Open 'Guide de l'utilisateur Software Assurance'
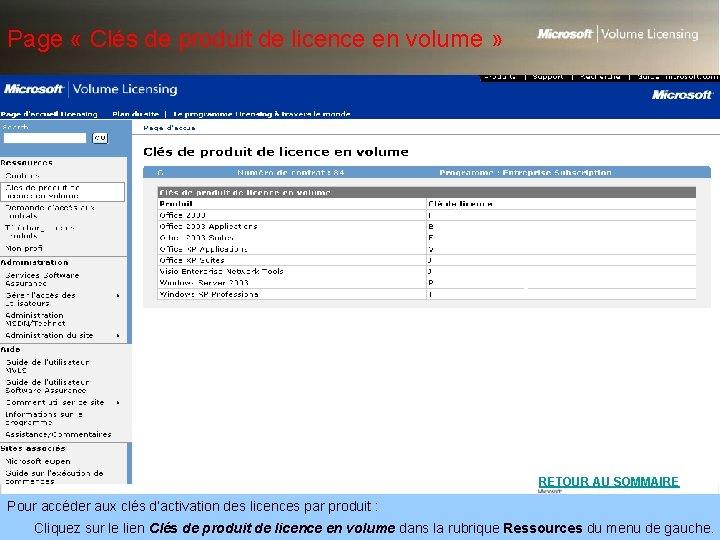 47,386
